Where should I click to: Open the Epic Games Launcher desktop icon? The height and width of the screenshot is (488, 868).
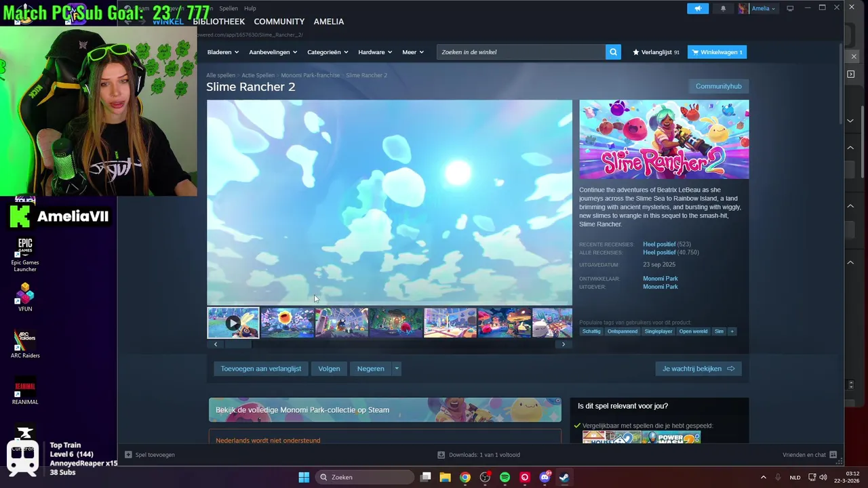[x=25, y=254]
